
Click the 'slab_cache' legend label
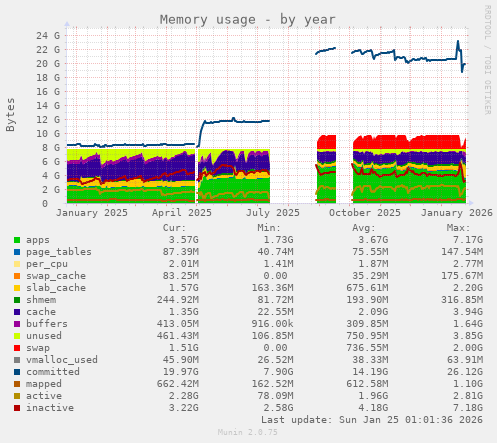click(x=56, y=288)
